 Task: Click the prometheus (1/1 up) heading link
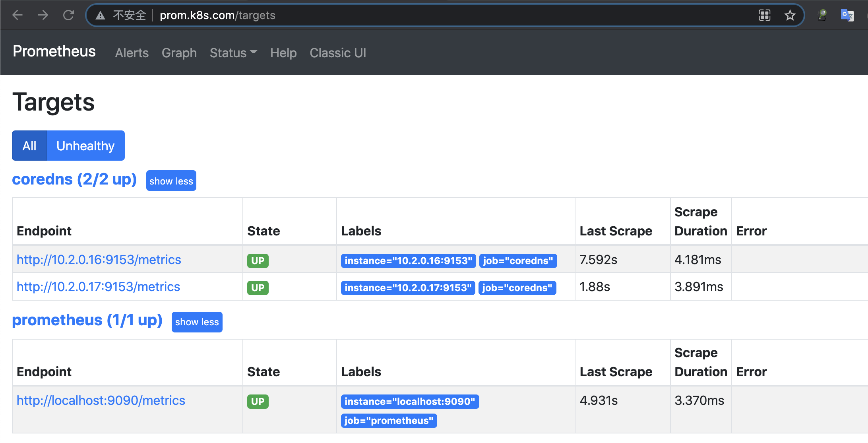(87, 320)
